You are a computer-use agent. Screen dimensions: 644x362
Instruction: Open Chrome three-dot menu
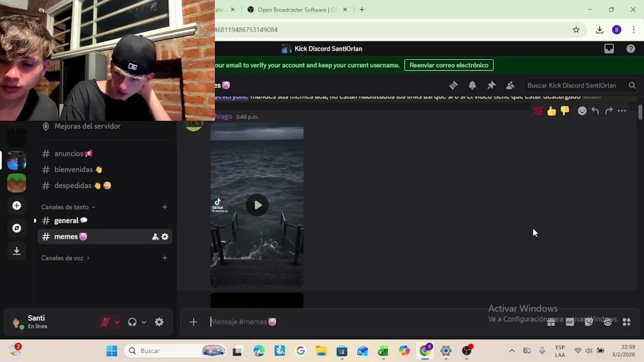tap(633, 30)
